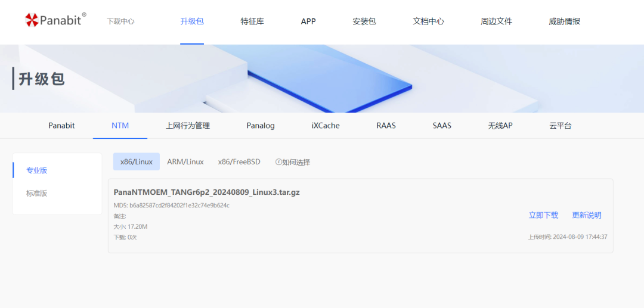Select 专业版 in the sidebar

point(37,170)
